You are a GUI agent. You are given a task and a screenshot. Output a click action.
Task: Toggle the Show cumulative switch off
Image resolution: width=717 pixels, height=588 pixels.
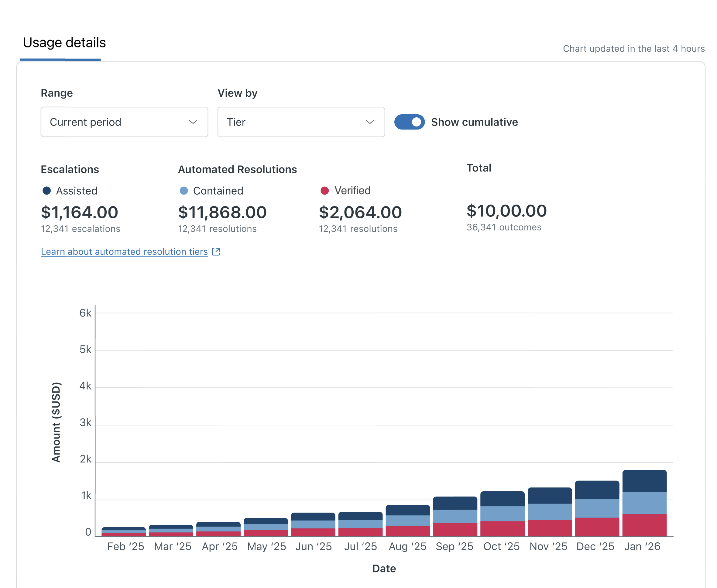[x=409, y=122]
